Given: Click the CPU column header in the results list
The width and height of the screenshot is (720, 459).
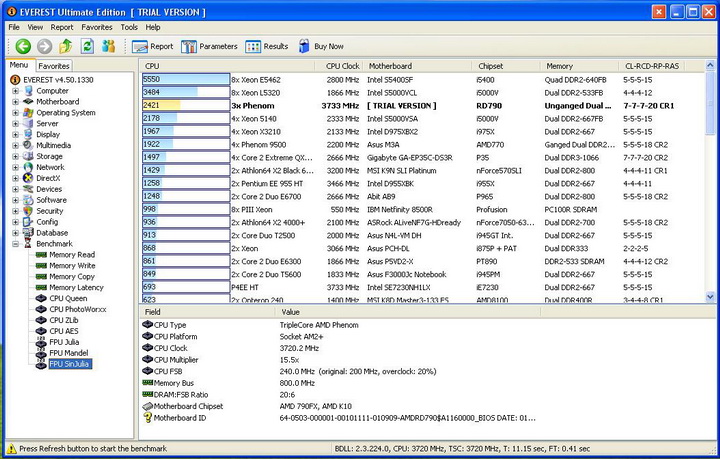Looking at the screenshot, I should click(x=227, y=66).
